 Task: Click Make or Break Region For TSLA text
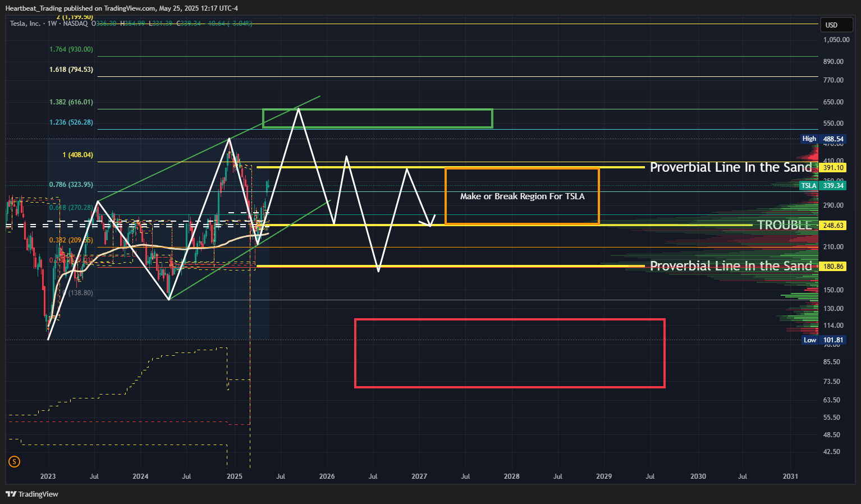[x=523, y=196]
